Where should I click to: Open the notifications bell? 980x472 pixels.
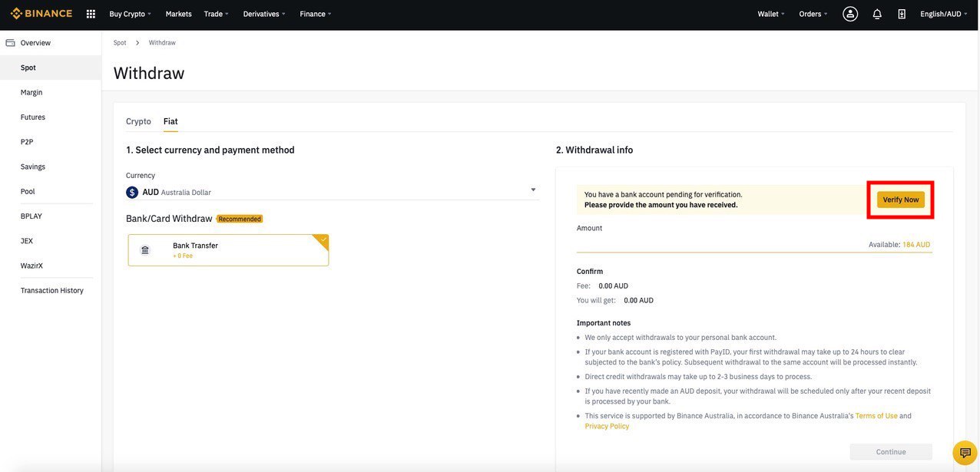click(877, 14)
